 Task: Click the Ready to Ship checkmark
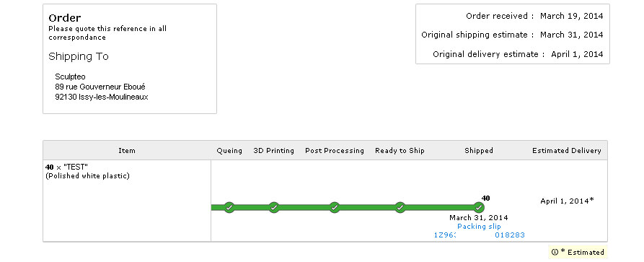[x=400, y=207]
